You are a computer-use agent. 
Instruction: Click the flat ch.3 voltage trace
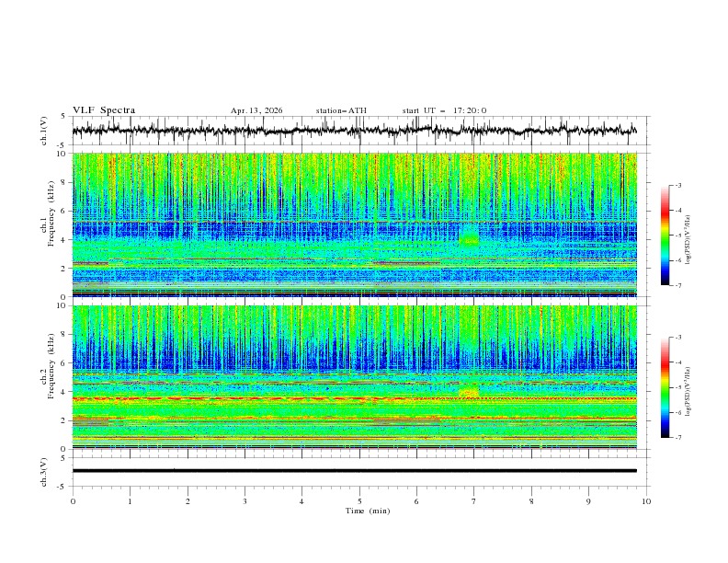click(355, 471)
